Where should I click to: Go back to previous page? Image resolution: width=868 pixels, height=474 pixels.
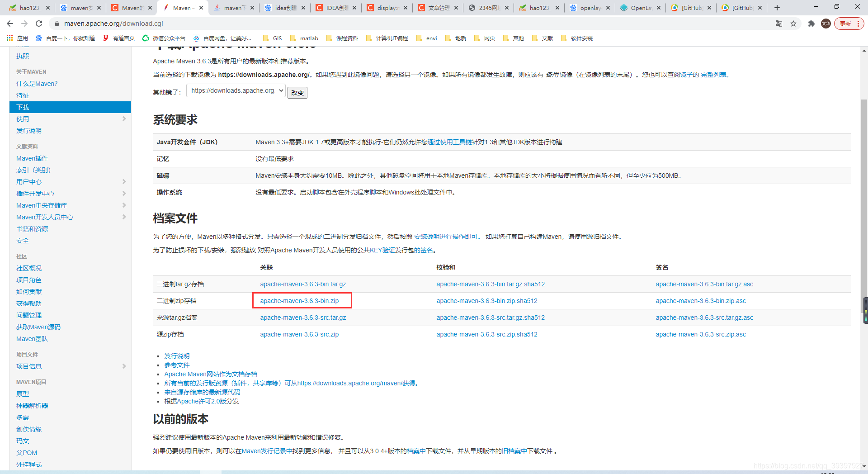pos(10,24)
